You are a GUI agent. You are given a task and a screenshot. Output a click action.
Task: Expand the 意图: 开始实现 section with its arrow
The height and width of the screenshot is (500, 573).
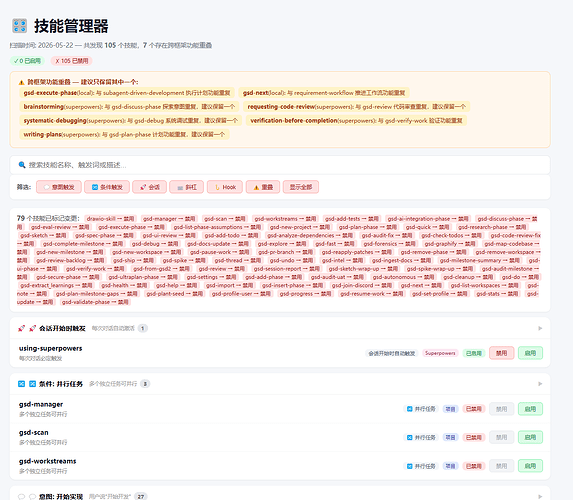540,496
